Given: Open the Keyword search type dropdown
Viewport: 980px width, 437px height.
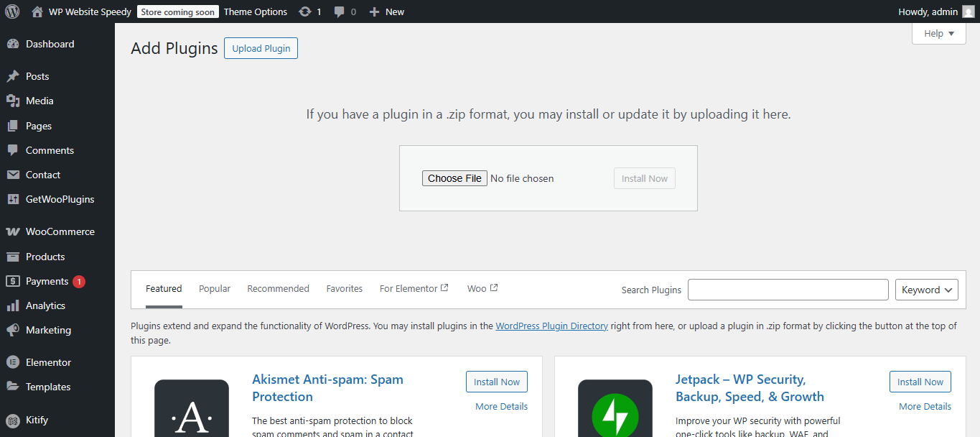Looking at the screenshot, I should (927, 290).
